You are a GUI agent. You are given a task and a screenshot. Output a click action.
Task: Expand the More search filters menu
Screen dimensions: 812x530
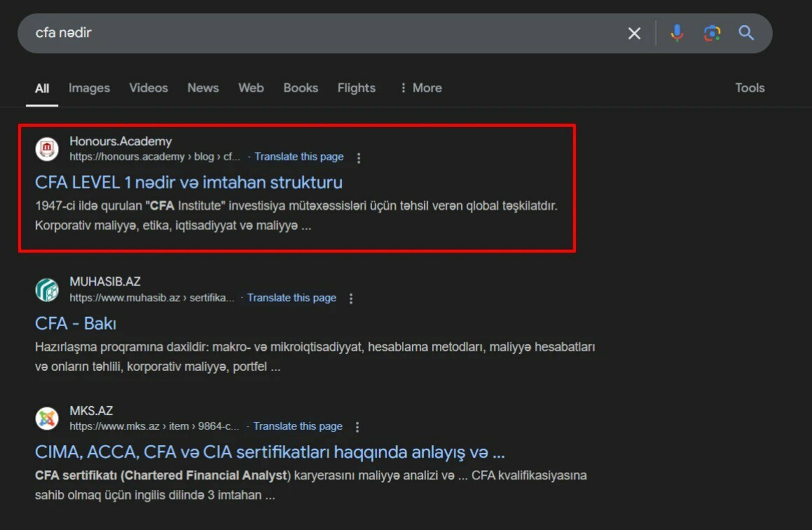pyautogui.click(x=420, y=88)
